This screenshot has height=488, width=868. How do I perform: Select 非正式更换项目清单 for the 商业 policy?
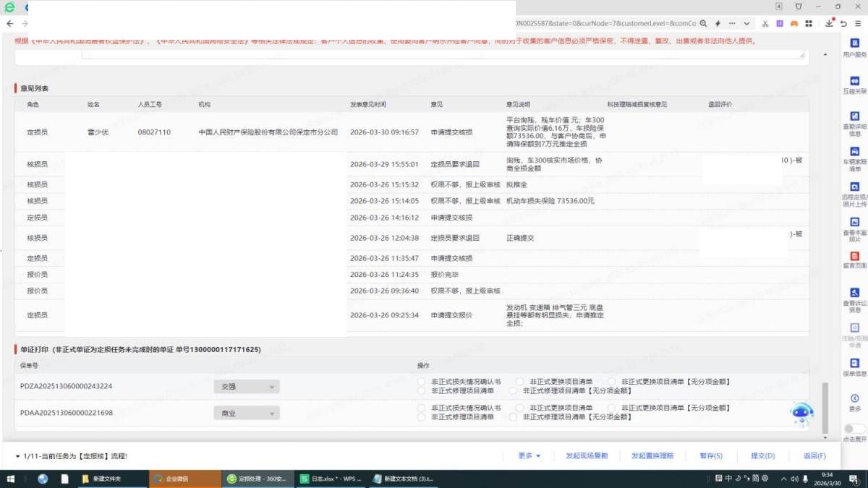[520, 408]
